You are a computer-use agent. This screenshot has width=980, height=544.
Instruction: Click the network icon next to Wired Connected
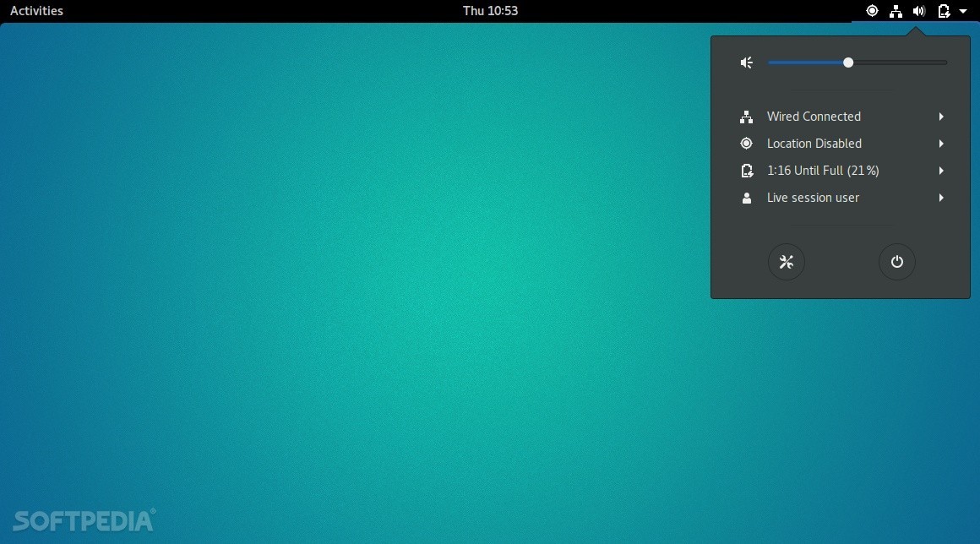click(x=746, y=117)
